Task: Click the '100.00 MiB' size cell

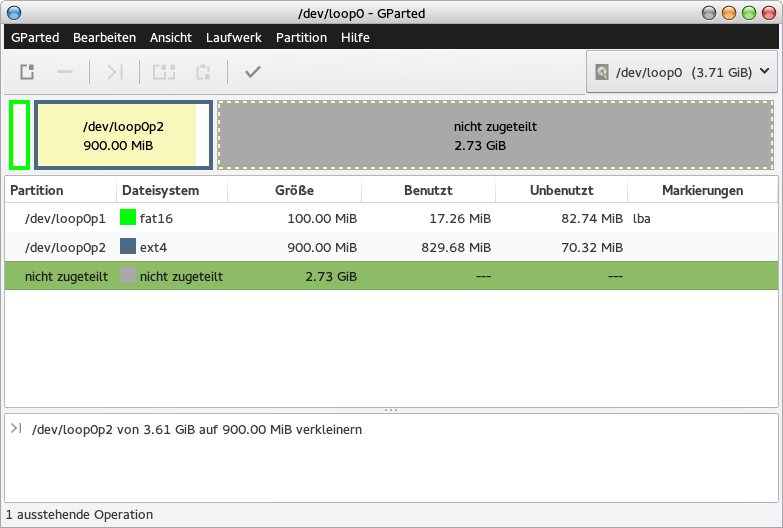Action: point(322,218)
